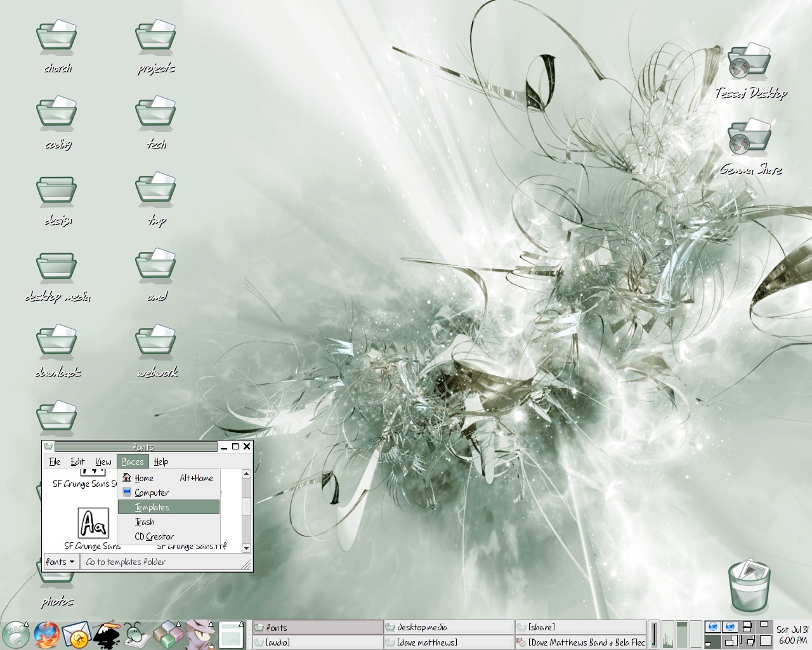The height and width of the screenshot is (650, 812).
Task: Launch the mail client envelope icon
Action: pos(75,635)
